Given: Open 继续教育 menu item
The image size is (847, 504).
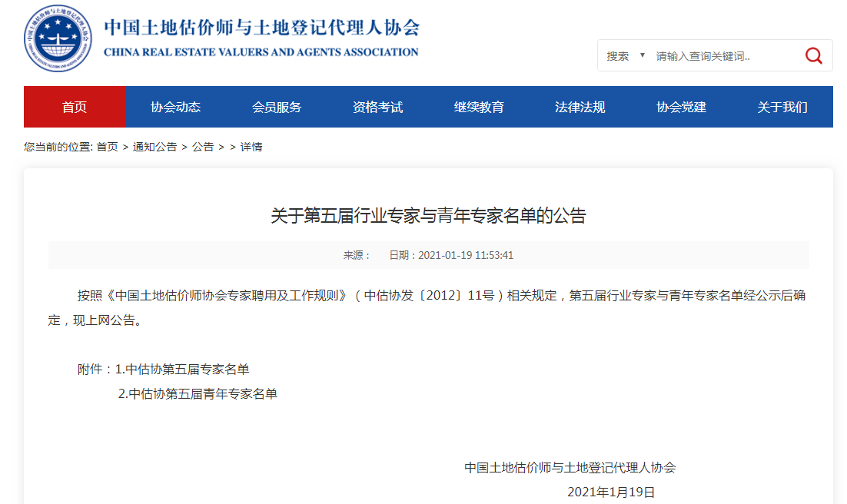Looking at the screenshot, I should [479, 107].
